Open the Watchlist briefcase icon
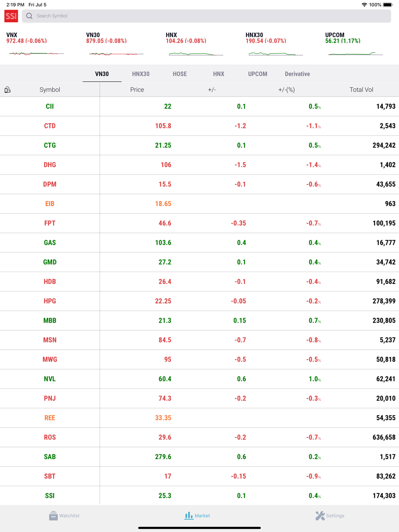 [x=53, y=516]
